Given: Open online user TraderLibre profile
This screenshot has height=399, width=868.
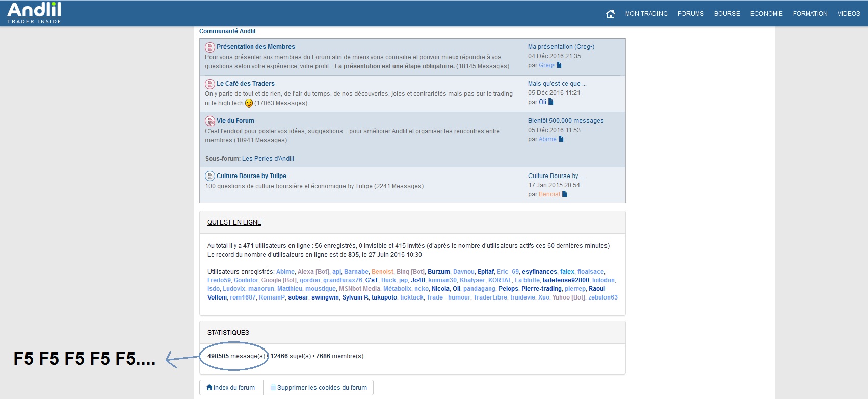Looking at the screenshot, I should [x=490, y=297].
